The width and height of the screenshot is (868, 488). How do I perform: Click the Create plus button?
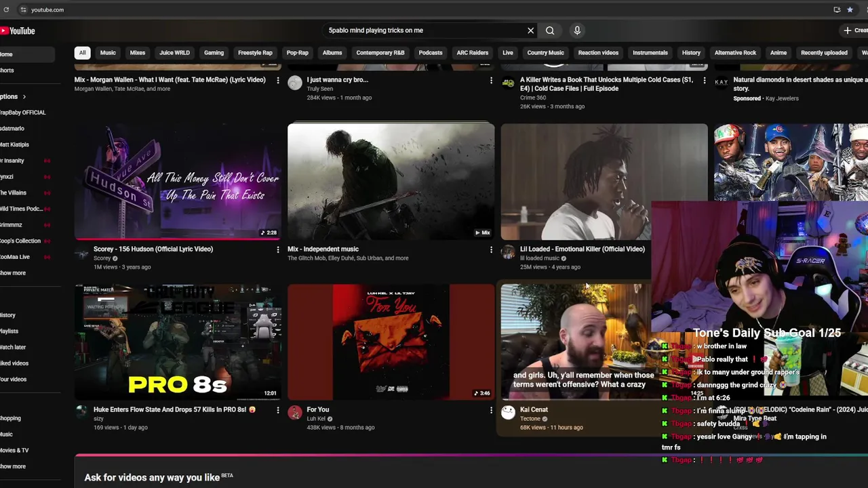coord(854,30)
